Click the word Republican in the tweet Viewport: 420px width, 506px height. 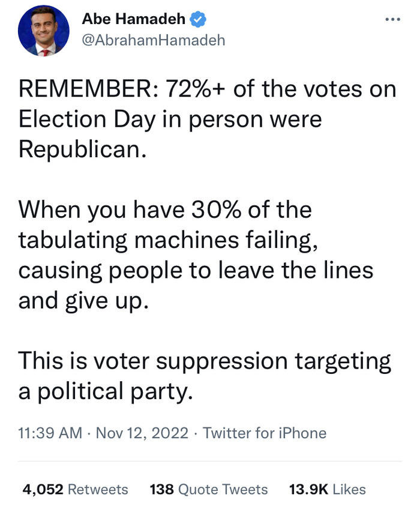tap(82, 148)
